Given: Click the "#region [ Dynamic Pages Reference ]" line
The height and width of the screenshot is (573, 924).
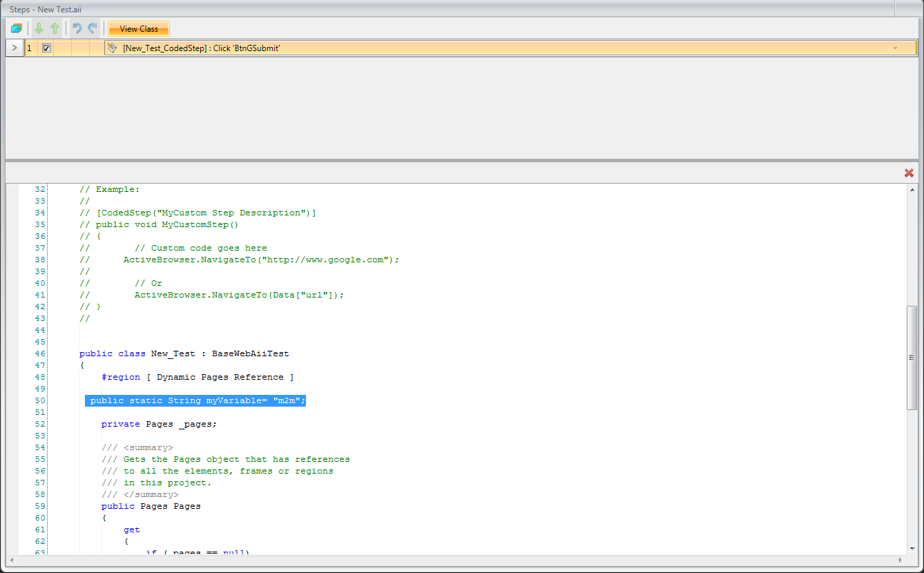Looking at the screenshot, I should 198,377.
